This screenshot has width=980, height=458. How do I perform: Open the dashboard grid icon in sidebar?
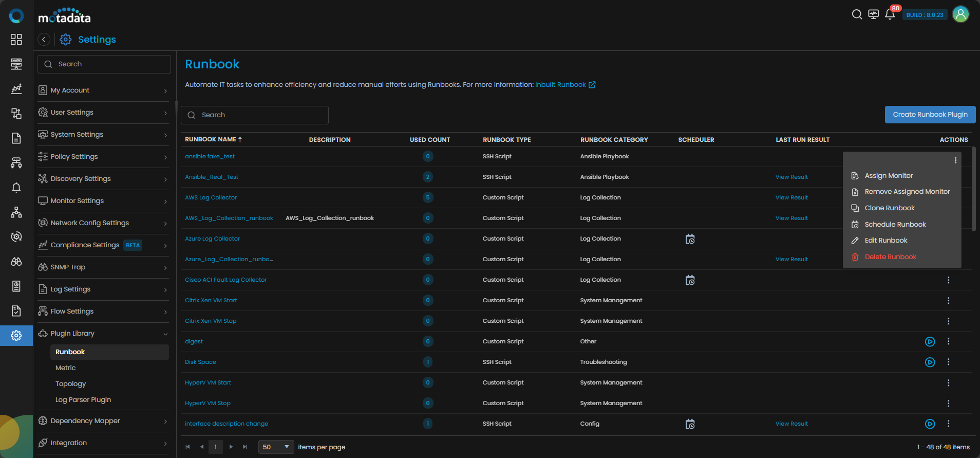[16, 40]
